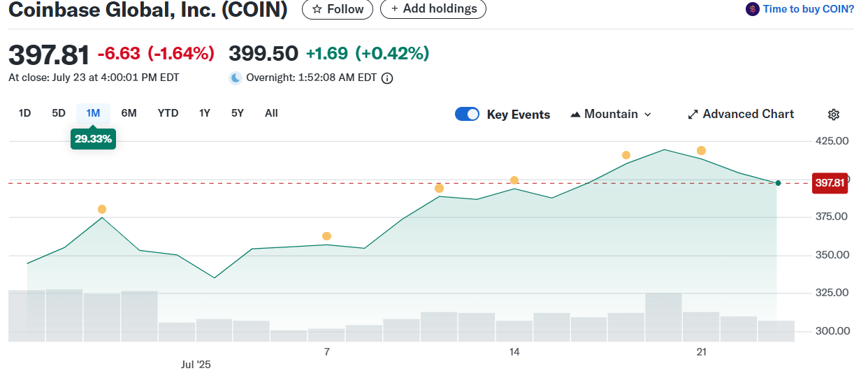Select the 5D time range
This screenshot has height=371, width=868.
point(59,113)
